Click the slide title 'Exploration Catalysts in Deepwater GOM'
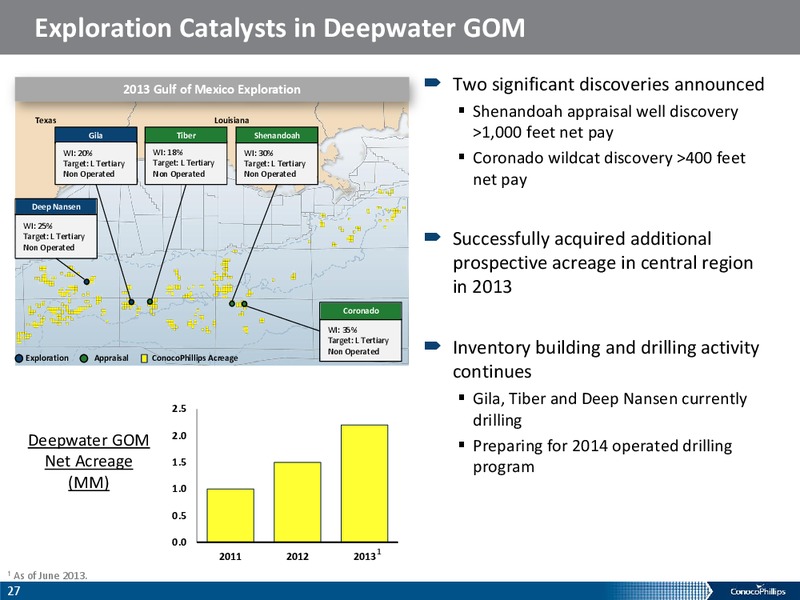The image size is (800, 600). (x=280, y=28)
